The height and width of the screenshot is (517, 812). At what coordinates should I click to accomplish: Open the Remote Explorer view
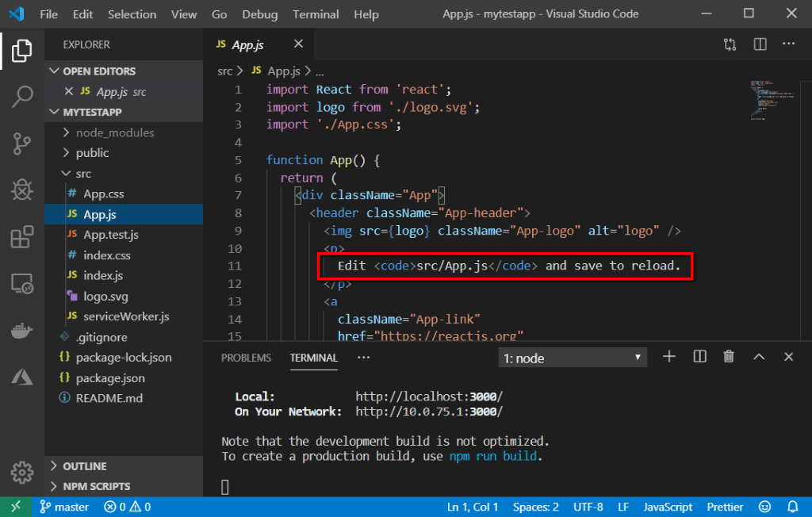(21, 282)
